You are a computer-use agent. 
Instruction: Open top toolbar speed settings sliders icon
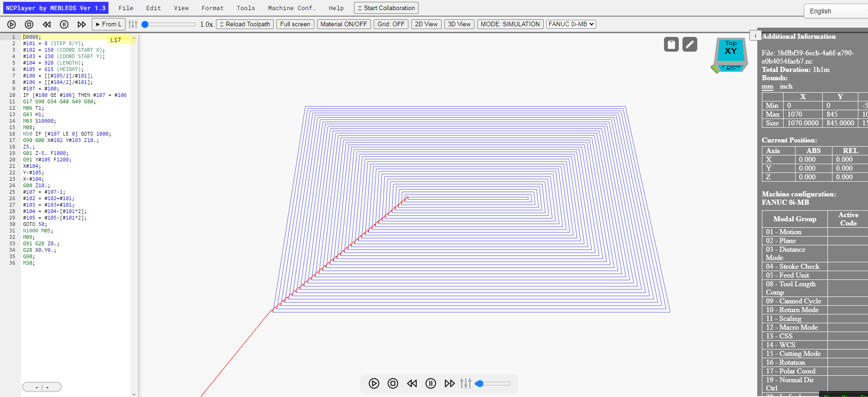point(133,24)
